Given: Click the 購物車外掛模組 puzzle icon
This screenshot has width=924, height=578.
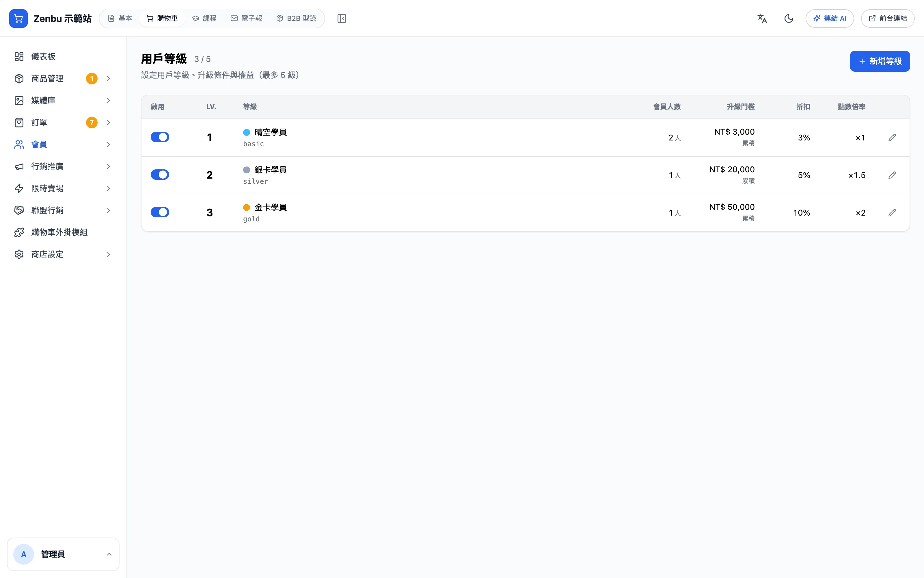Looking at the screenshot, I should tap(19, 232).
